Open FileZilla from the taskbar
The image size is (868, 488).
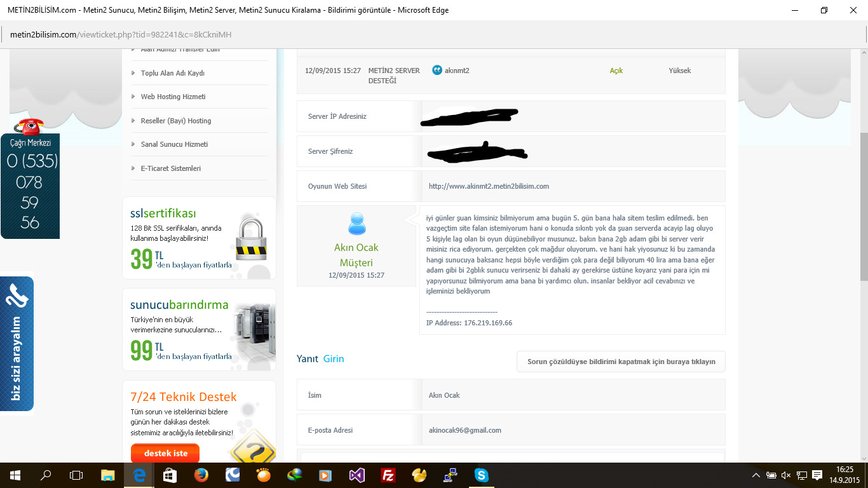click(388, 475)
